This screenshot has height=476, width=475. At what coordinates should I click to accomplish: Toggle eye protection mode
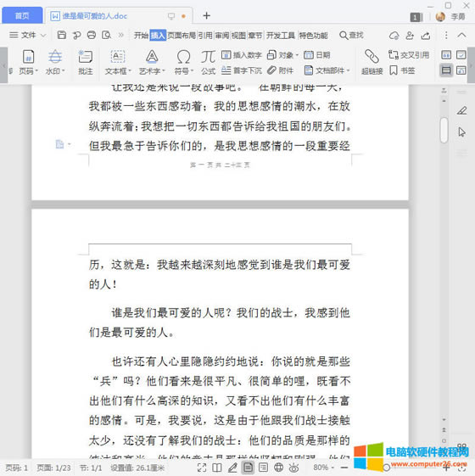click(x=293, y=468)
